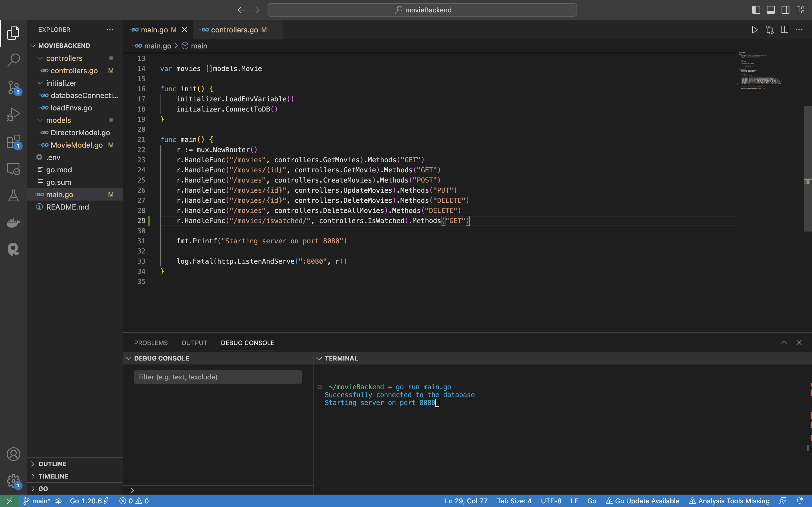
Task: Click the editor vertical scrollbar
Action: (x=808, y=168)
